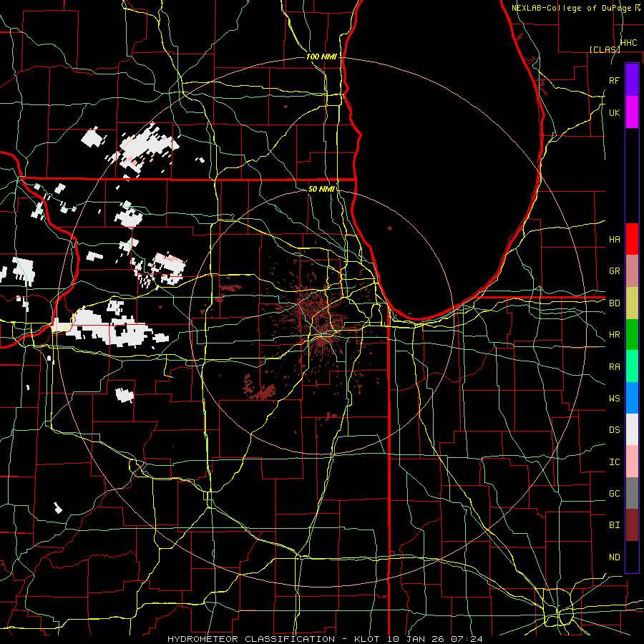Click the pink IC legend swatch
The image size is (644, 644).
point(632,462)
